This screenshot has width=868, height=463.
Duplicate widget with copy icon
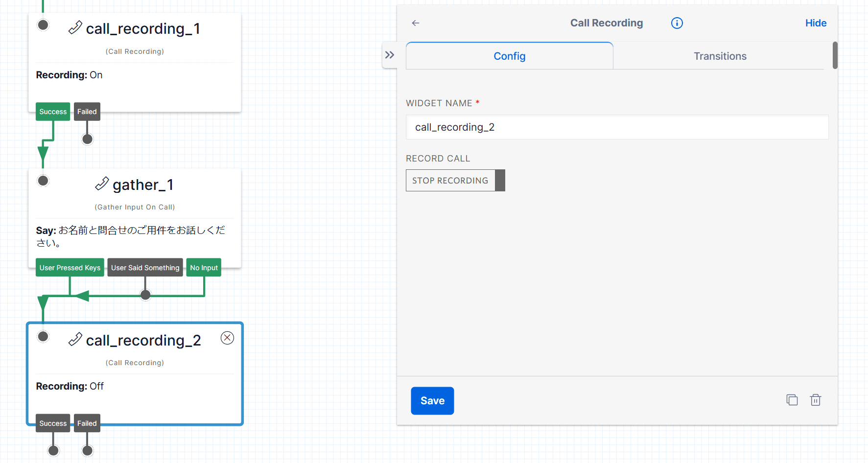tap(792, 400)
